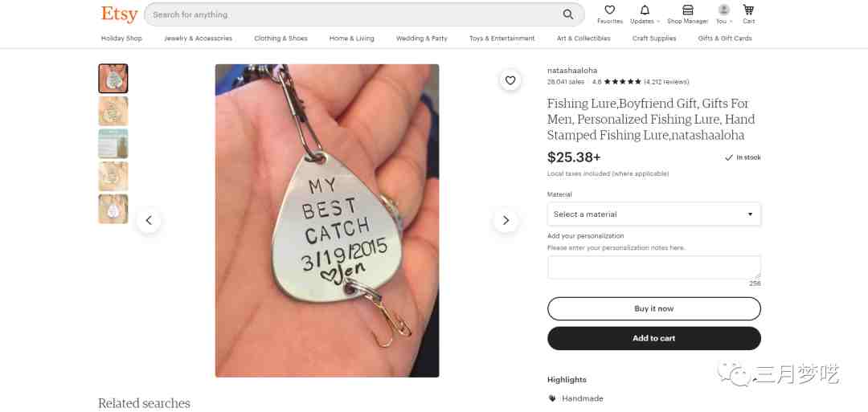
Task: Click the Buy it now button
Action: [653, 308]
